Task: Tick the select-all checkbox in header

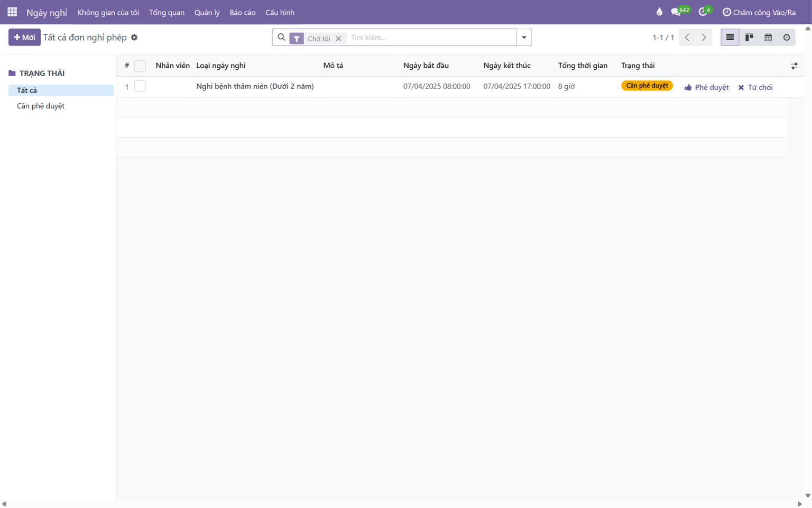Action: click(140, 66)
